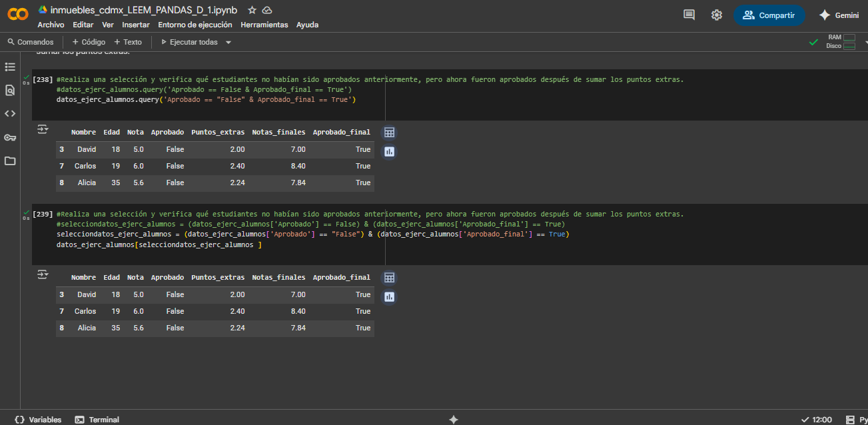Convert cell 239 output to interactive table
This screenshot has width=868, height=425.
[390, 278]
